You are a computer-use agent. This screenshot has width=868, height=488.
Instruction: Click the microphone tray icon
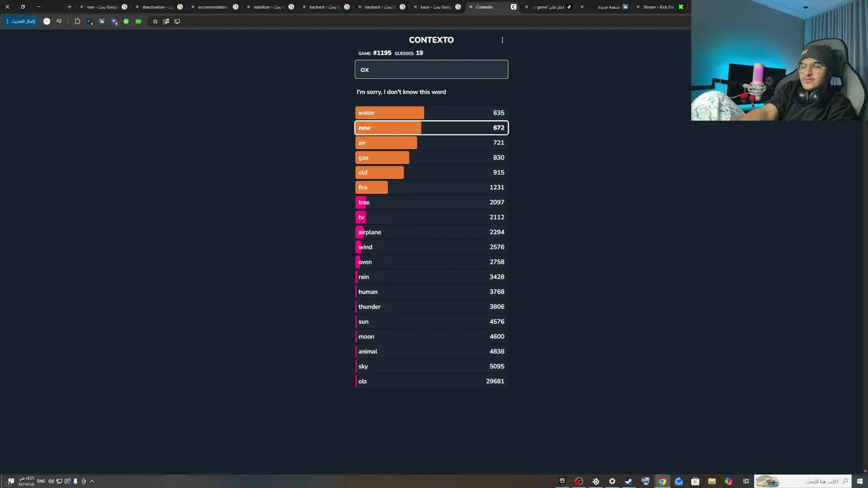tap(75, 481)
